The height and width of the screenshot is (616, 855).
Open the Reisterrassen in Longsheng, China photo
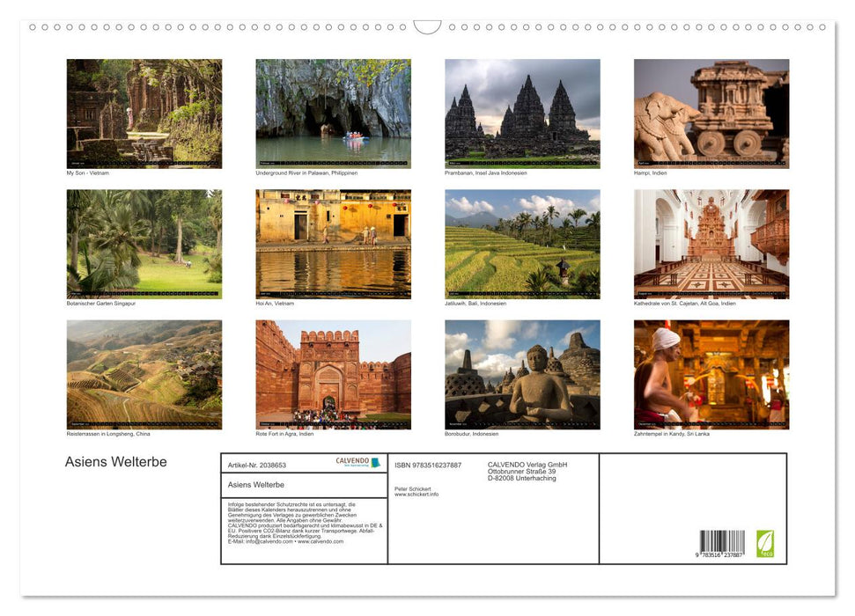[x=144, y=374]
